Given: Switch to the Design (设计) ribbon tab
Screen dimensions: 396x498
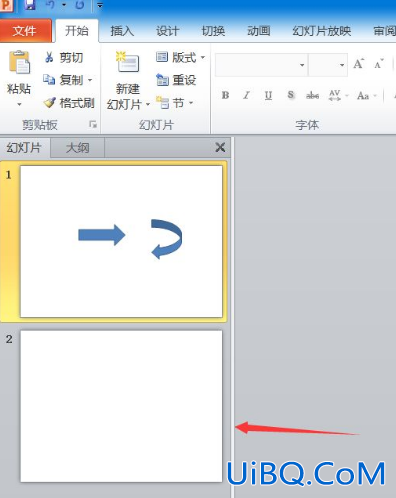Looking at the screenshot, I should pyautogui.click(x=168, y=31).
